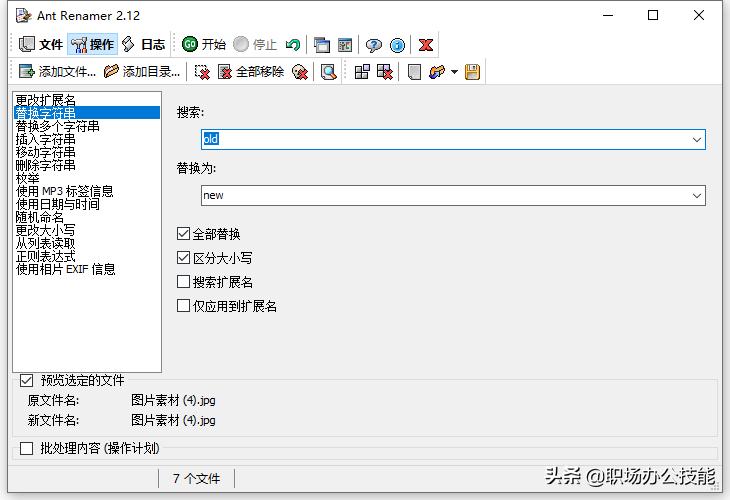Click 添加文件... to add files
730x500 pixels.
(57, 72)
